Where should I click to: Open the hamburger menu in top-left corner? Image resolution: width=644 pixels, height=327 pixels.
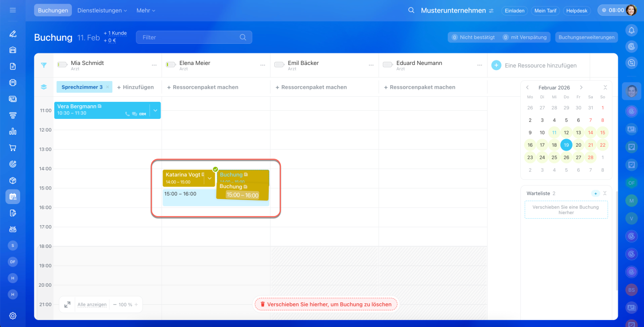(13, 10)
